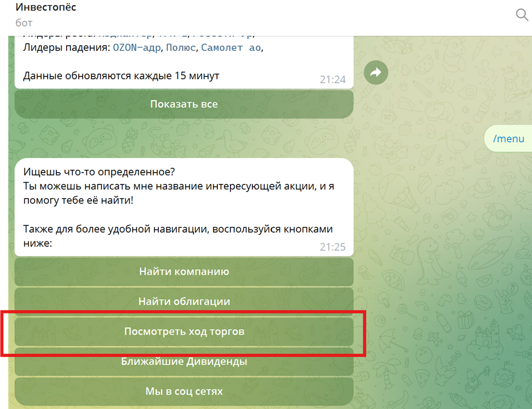Click 'Данные обновляются каждые 15 минут' text
The height and width of the screenshot is (409, 532).
pyautogui.click(x=121, y=75)
